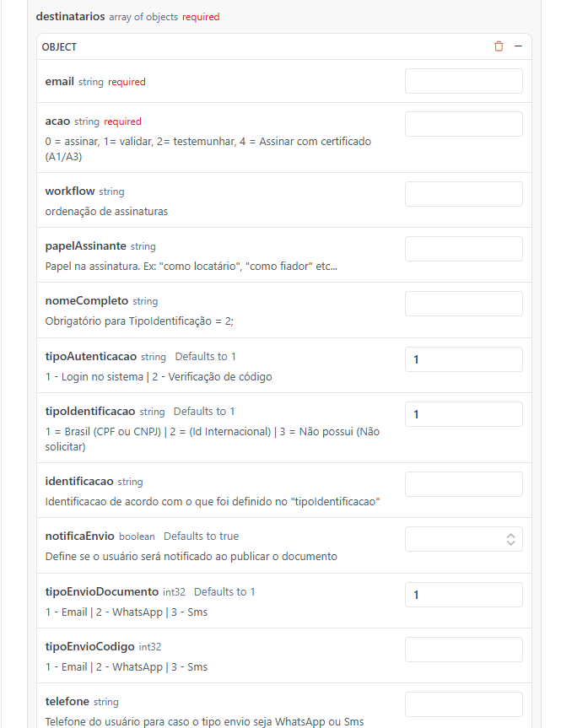Click the telefone input field
The height and width of the screenshot is (728, 577).
coord(464,704)
